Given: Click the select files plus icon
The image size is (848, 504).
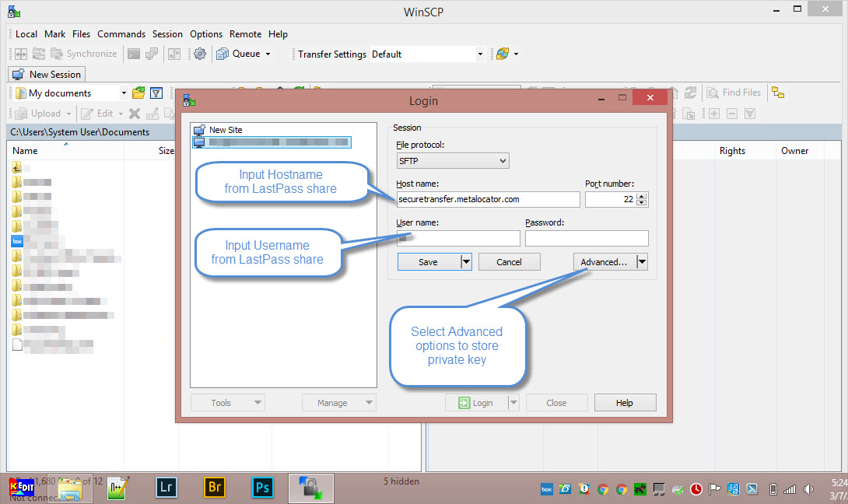Looking at the screenshot, I should [x=714, y=114].
